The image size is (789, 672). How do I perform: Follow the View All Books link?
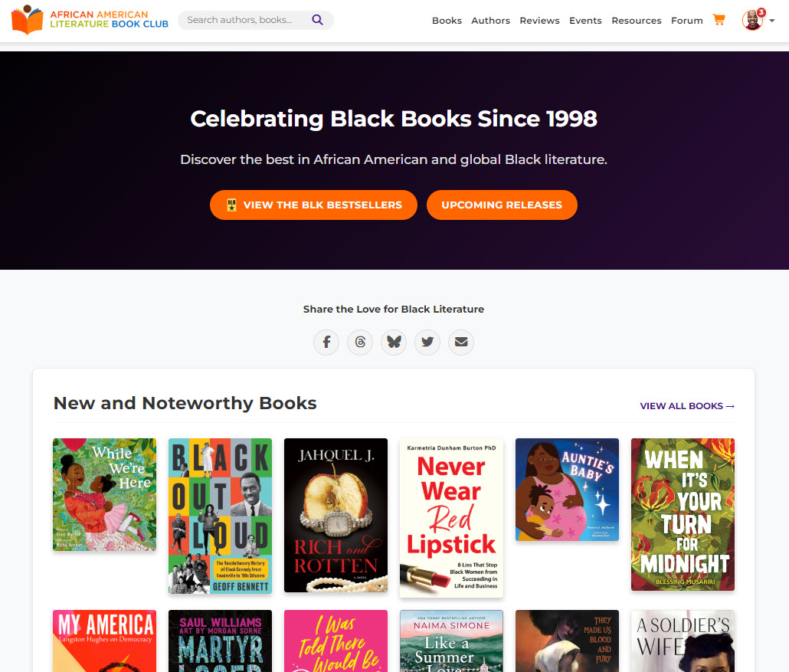point(687,406)
